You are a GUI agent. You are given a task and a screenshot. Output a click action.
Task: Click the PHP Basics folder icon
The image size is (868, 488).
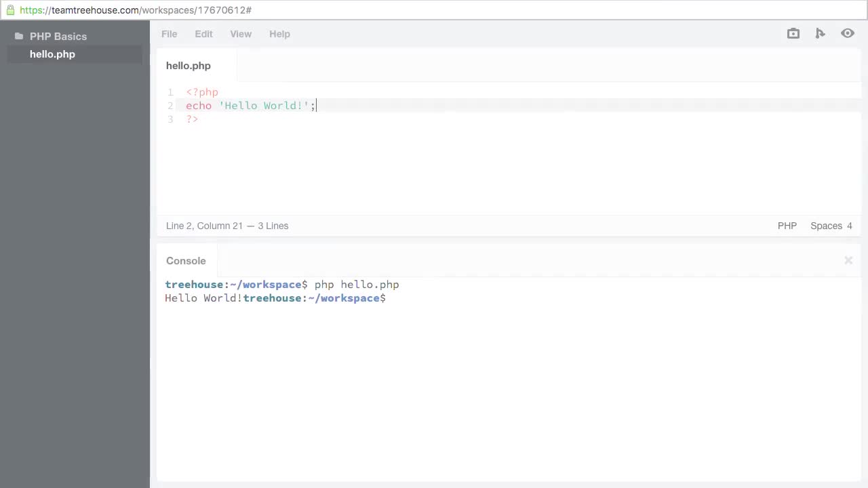click(18, 36)
